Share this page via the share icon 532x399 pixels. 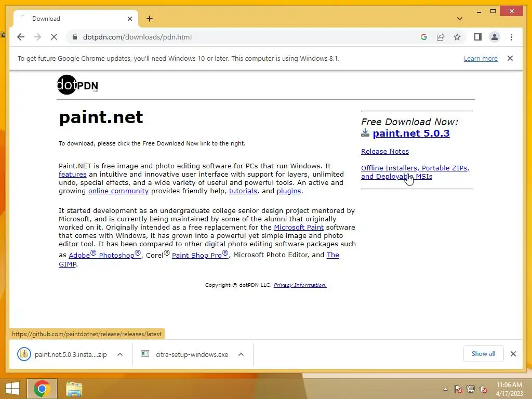click(441, 37)
